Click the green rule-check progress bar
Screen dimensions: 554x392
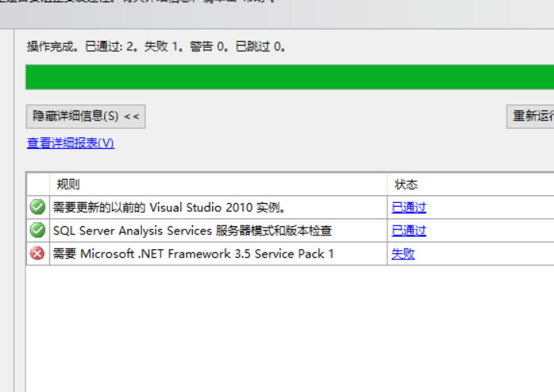click(x=289, y=77)
